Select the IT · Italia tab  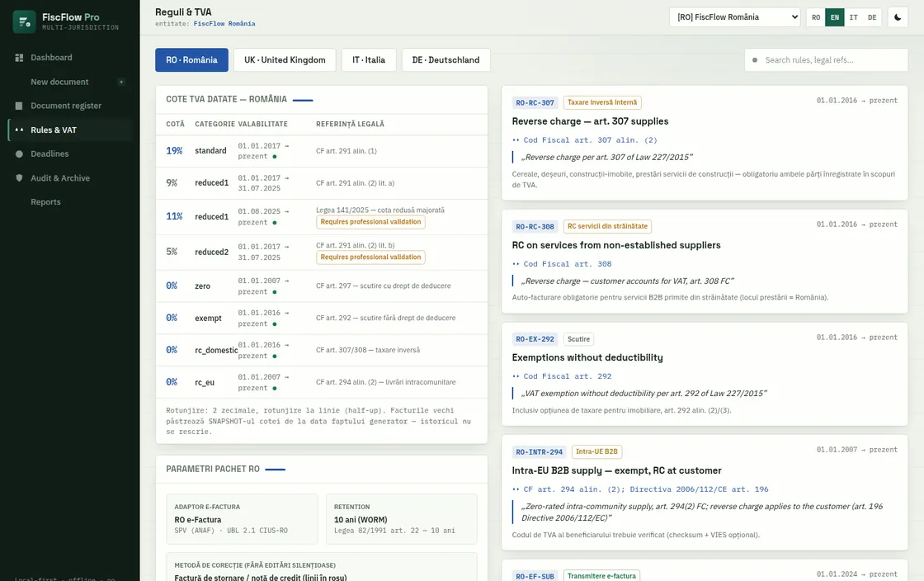pos(369,60)
